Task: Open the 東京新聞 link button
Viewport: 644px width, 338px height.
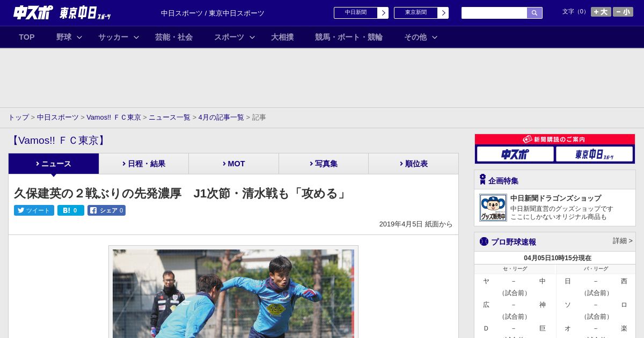Action: click(x=416, y=12)
